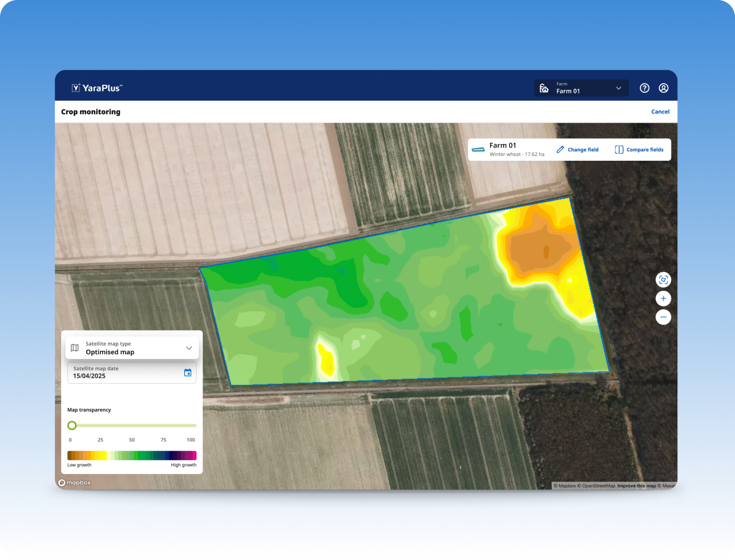
Task: Click the Improve this map link
Action: click(x=636, y=486)
